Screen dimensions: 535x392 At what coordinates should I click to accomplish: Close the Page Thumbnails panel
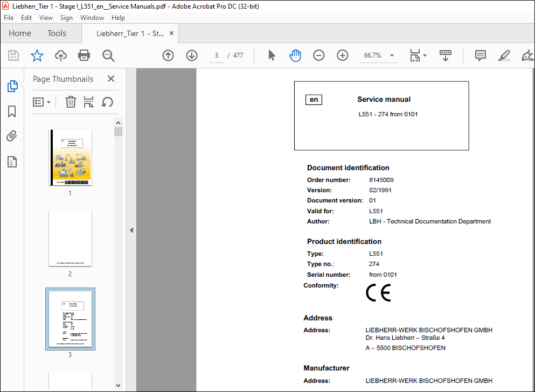pyautogui.click(x=111, y=79)
